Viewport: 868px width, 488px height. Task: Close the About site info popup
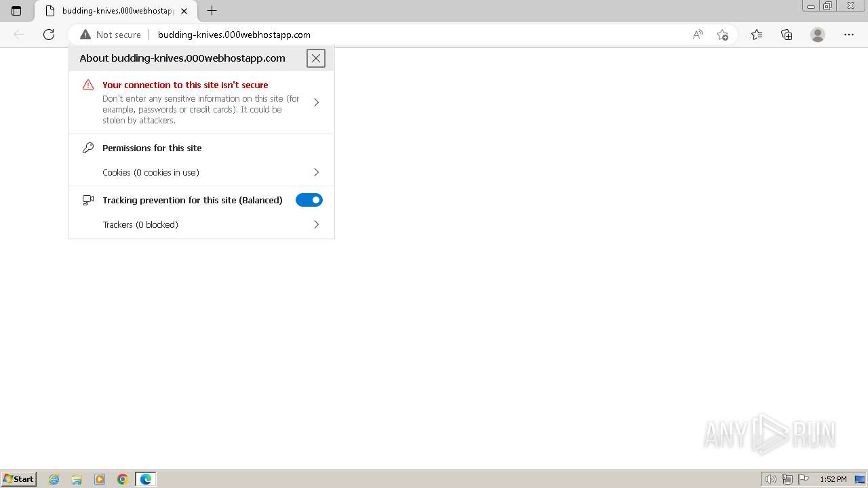click(316, 58)
